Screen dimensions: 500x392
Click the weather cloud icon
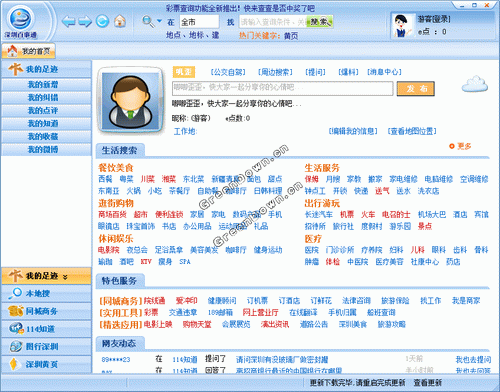(475, 84)
